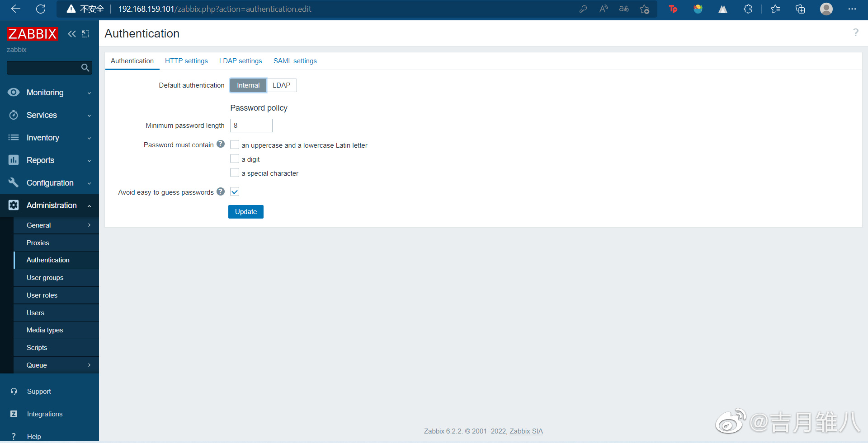Screen dimensions: 868x443
Task: Open the saved password key icon
Action: tap(583, 9)
